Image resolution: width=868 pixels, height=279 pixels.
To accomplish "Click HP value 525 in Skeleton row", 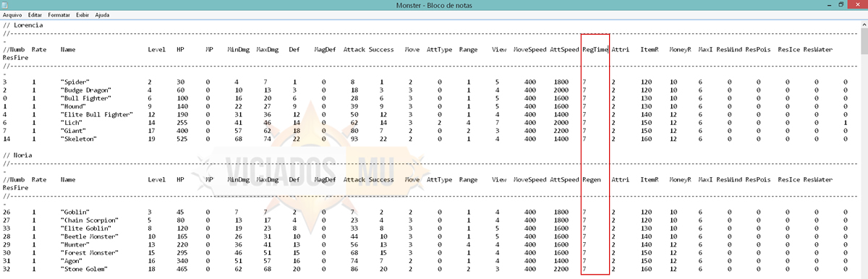I will [182, 138].
